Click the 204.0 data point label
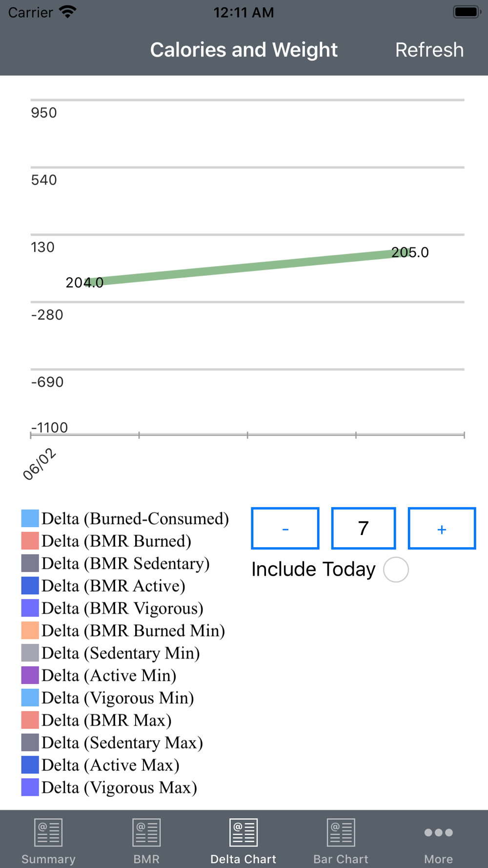The width and height of the screenshot is (488, 868). pyautogui.click(x=84, y=283)
